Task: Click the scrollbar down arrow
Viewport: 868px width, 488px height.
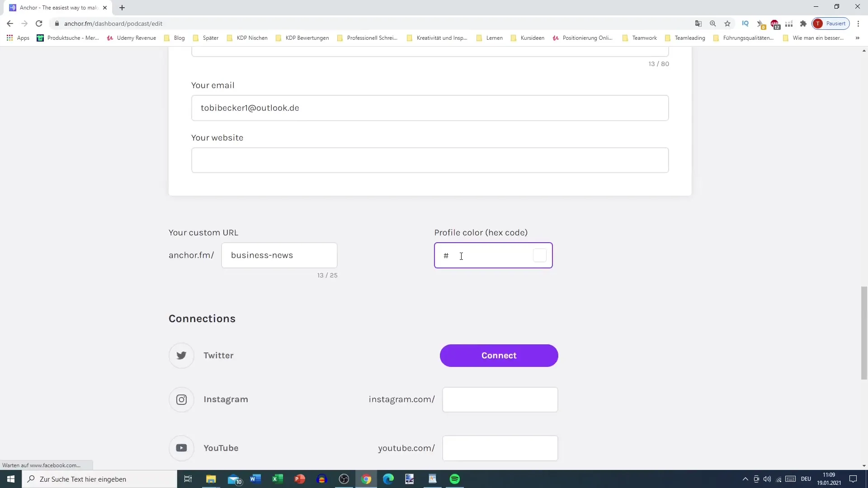Action: (864, 466)
